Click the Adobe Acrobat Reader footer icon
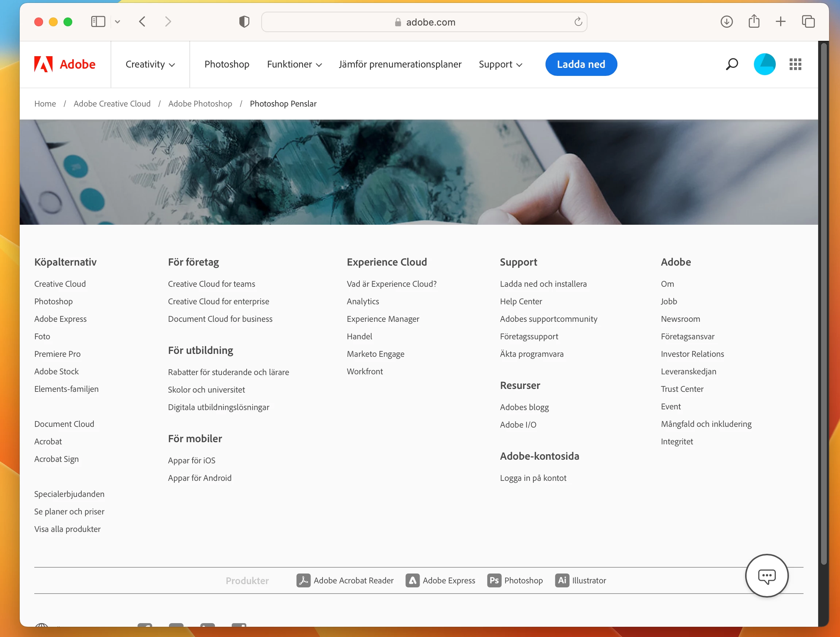840x637 pixels. [x=303, y=580]
